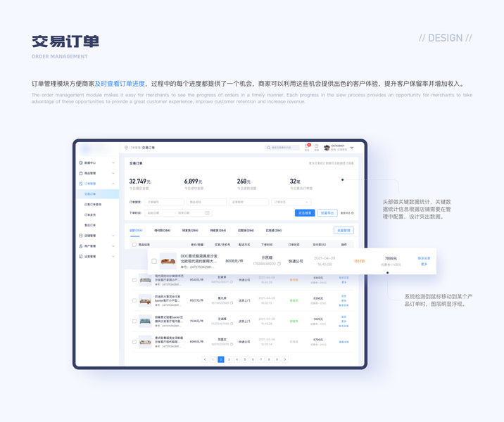The width and height of the screenshot is (504, 422).
Task: Click the teal sofa product thumbnail
Action: pos(145,321)
